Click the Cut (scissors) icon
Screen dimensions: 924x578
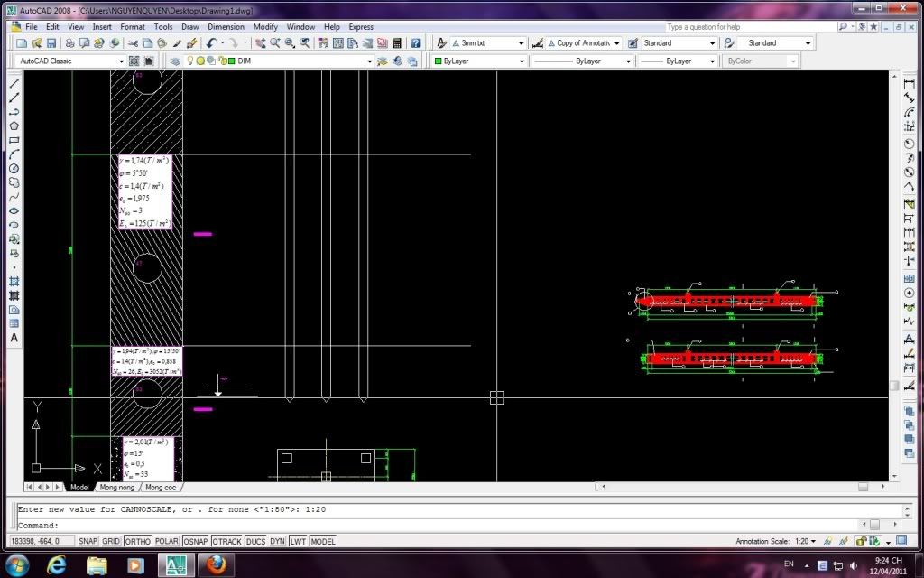(133, 43)
